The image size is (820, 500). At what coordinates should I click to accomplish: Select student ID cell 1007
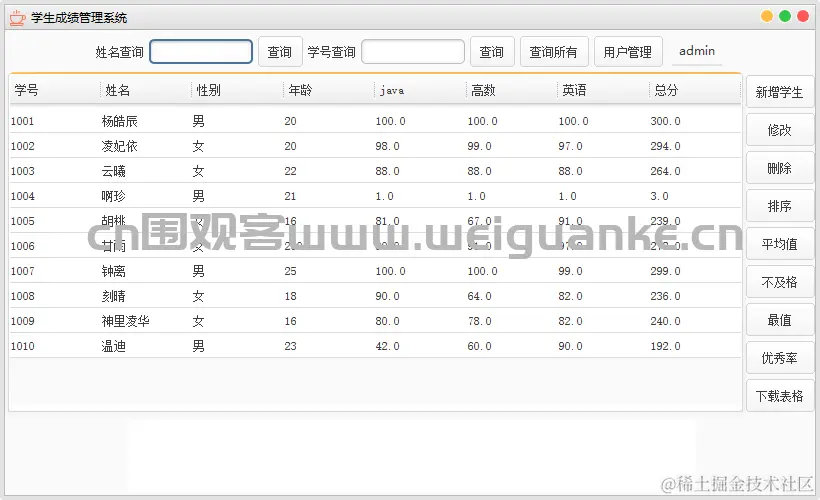tap(22, 271)
